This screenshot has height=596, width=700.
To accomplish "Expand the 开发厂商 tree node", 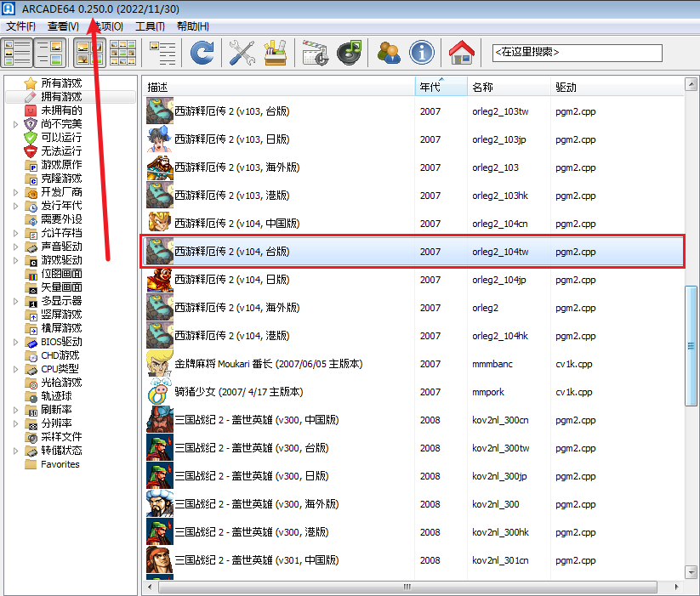I will (x=15, y=192).
